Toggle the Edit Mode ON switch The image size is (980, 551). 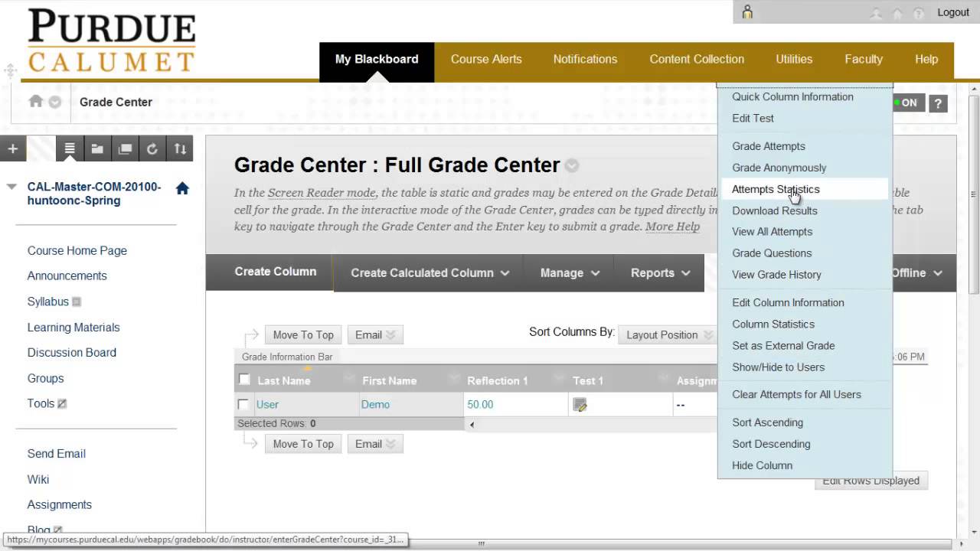coord(910,103)
